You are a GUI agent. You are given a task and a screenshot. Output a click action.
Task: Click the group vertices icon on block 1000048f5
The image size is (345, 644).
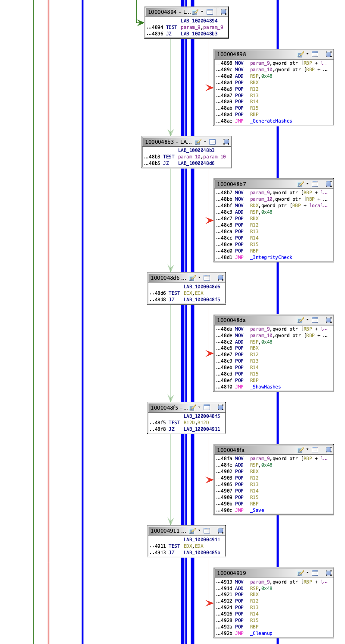point(220,407)
